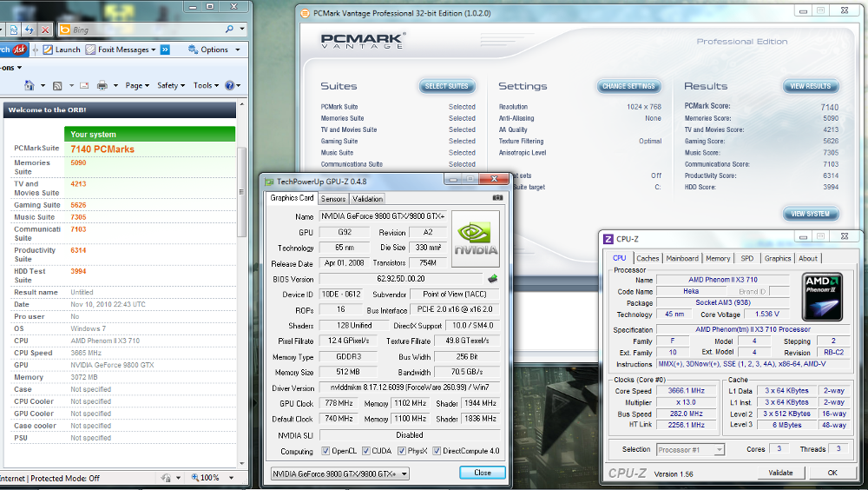Open the Print dropdown arrow
The height and width of the screenshot is (490, 868).
click(115, 86)
